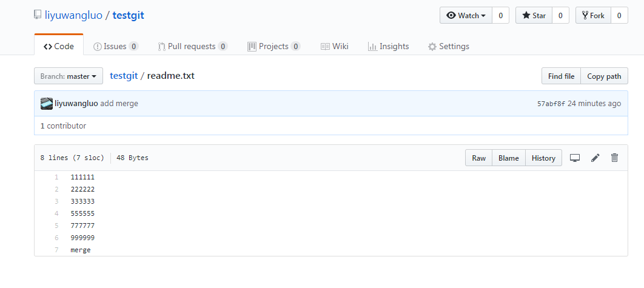The width and height of the screenshot is (644, 288).
Task: Open Blame view
Action: 508,158
